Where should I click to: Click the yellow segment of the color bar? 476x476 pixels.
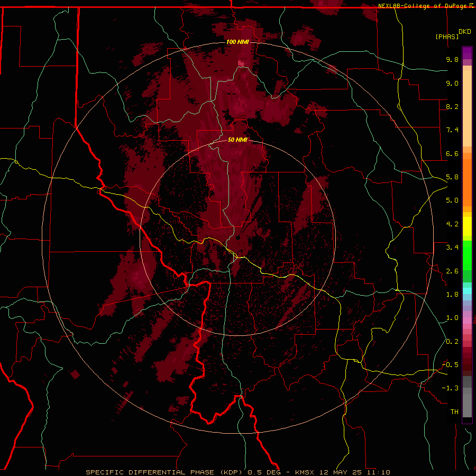(x=467, y=226)
